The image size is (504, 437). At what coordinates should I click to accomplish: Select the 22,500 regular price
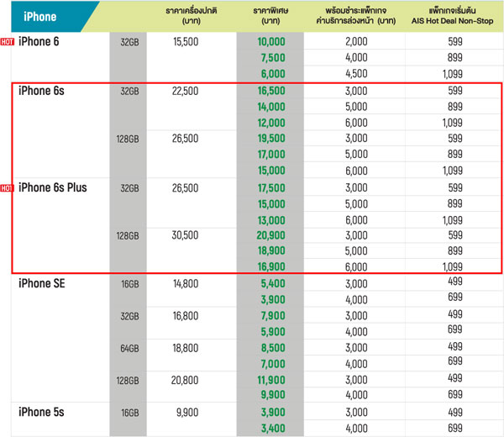pos(184,91)
